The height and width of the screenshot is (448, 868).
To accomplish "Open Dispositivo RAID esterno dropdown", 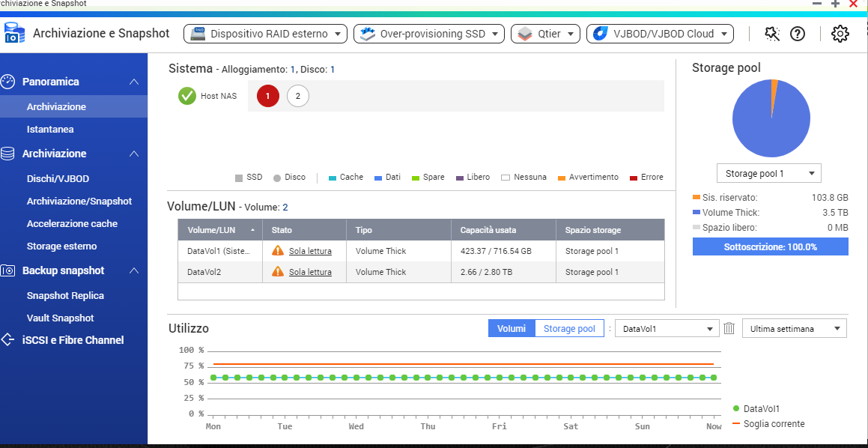I will [266, 34].
